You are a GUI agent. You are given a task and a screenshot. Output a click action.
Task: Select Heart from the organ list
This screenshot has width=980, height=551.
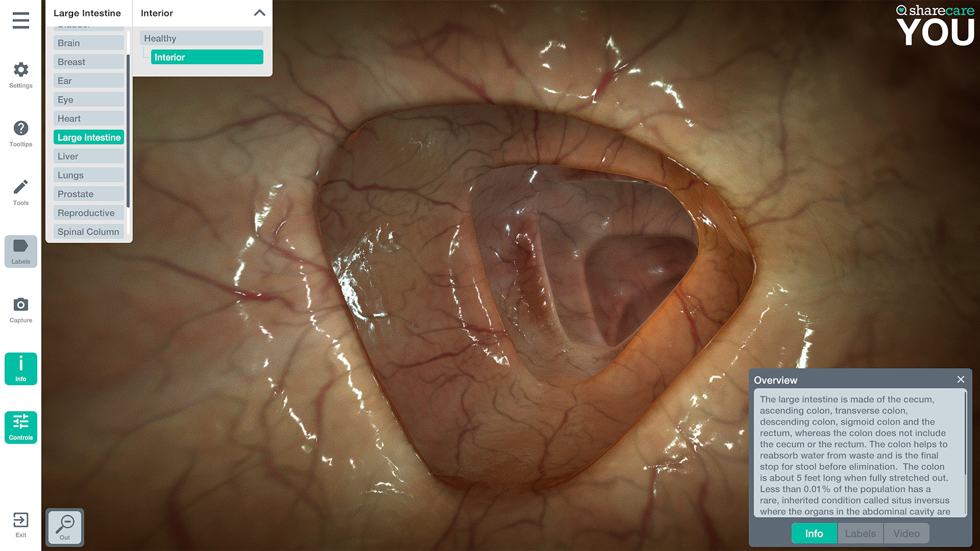88,118
